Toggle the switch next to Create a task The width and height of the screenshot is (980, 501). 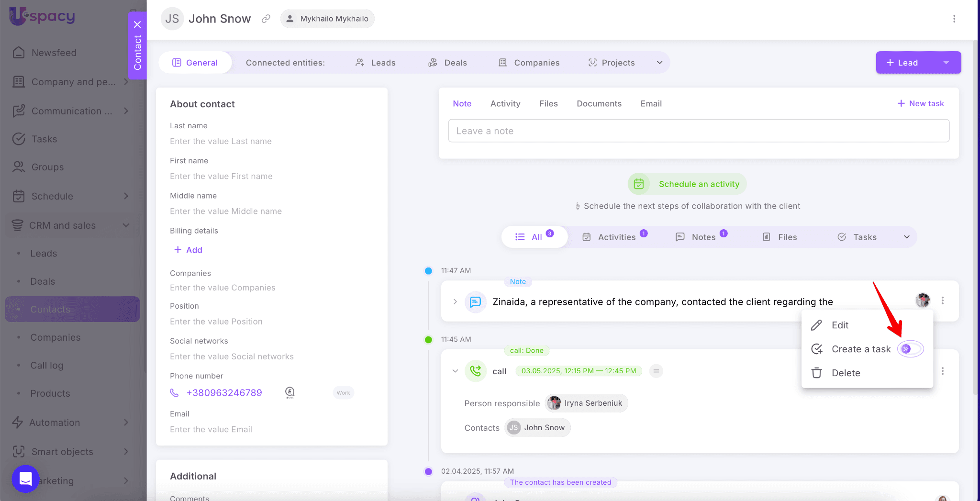[910, 349]
